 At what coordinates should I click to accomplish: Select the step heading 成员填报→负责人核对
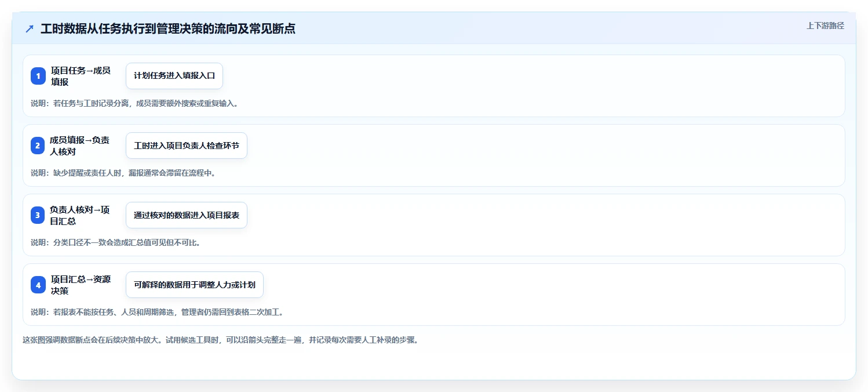point(81,146)
